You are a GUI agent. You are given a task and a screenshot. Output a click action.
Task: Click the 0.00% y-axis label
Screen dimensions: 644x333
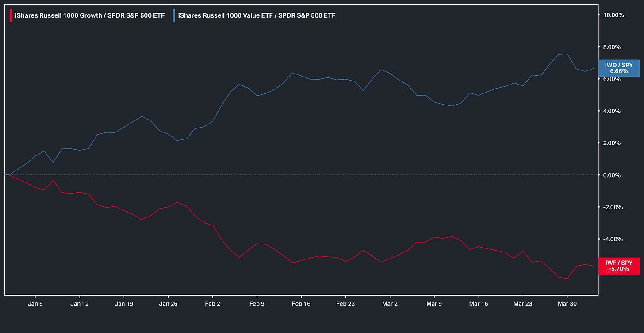(612, 175)
